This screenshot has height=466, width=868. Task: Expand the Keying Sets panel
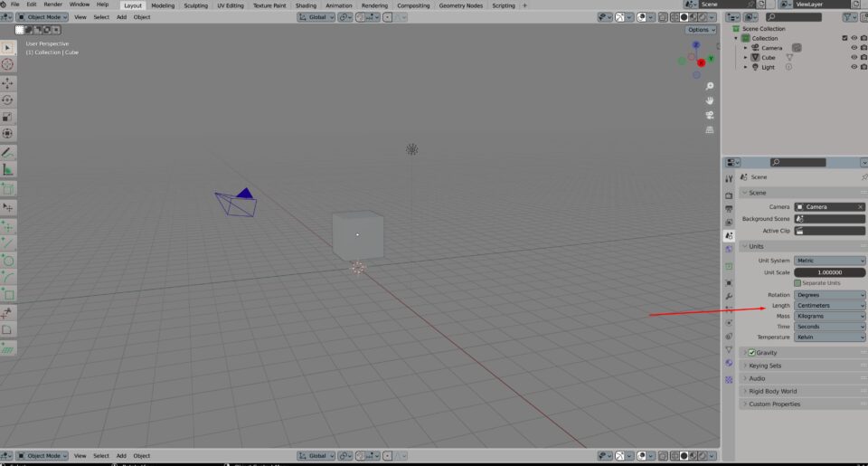pyautogui.click(x=765, y=366)
